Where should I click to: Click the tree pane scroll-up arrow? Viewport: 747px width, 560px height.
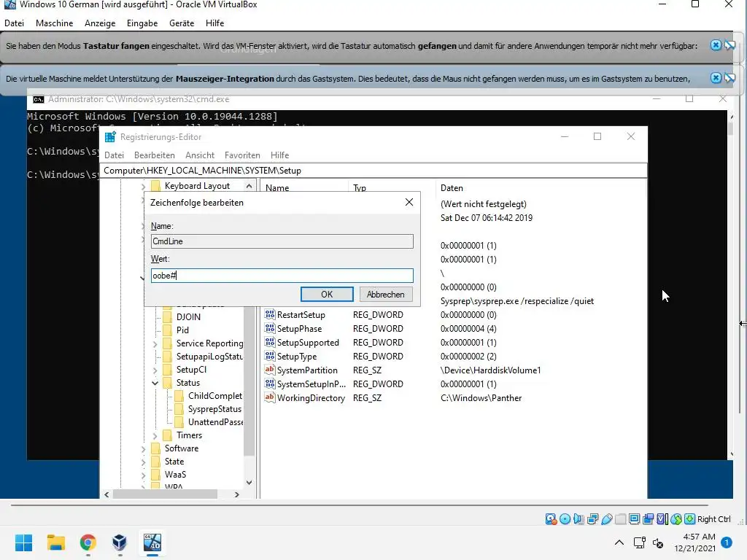click(x=249, y=186)
